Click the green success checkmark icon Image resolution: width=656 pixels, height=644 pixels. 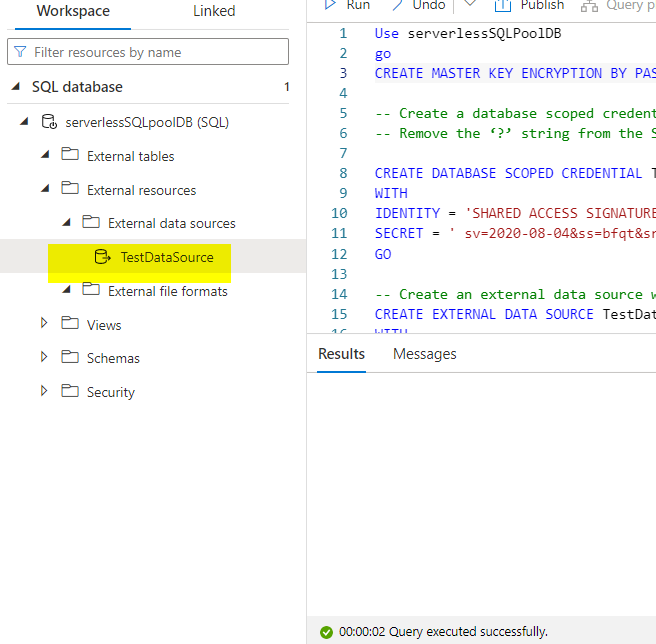(326, 632)
